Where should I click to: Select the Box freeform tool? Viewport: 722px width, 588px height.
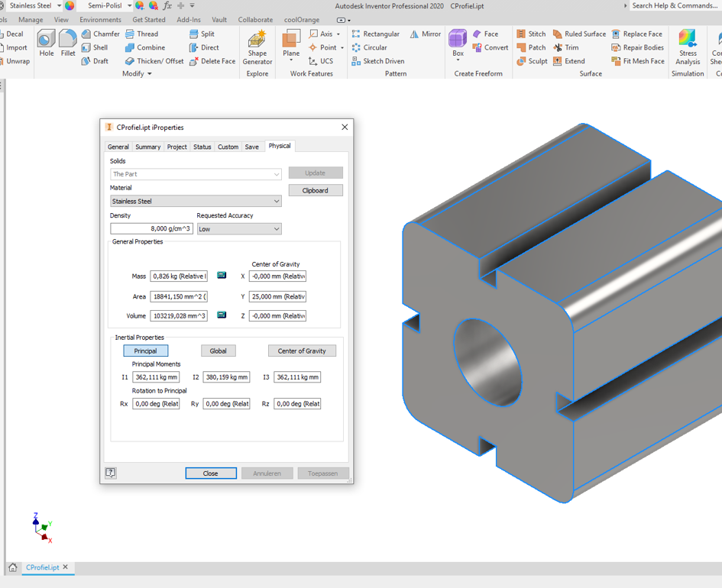tap(458, 43)
